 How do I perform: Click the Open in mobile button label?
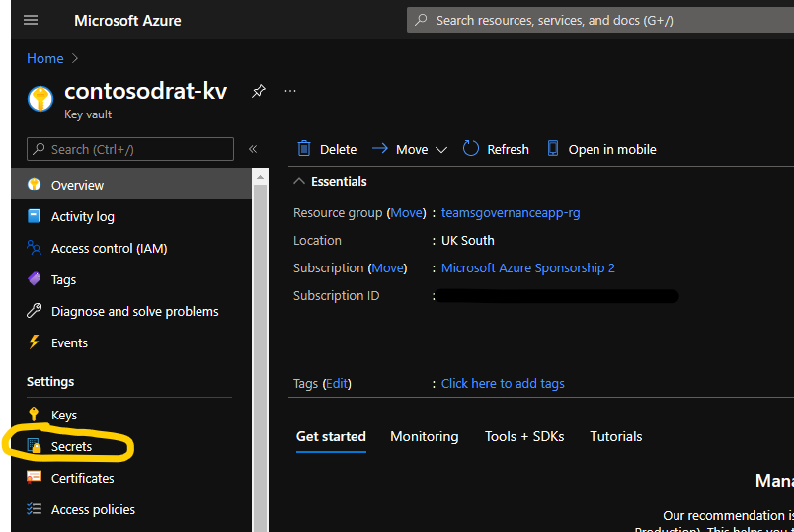(612, 149)
